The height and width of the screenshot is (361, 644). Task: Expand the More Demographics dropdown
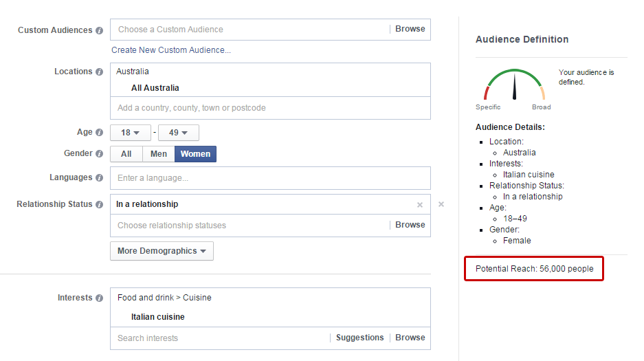click(x=162, y=251)
